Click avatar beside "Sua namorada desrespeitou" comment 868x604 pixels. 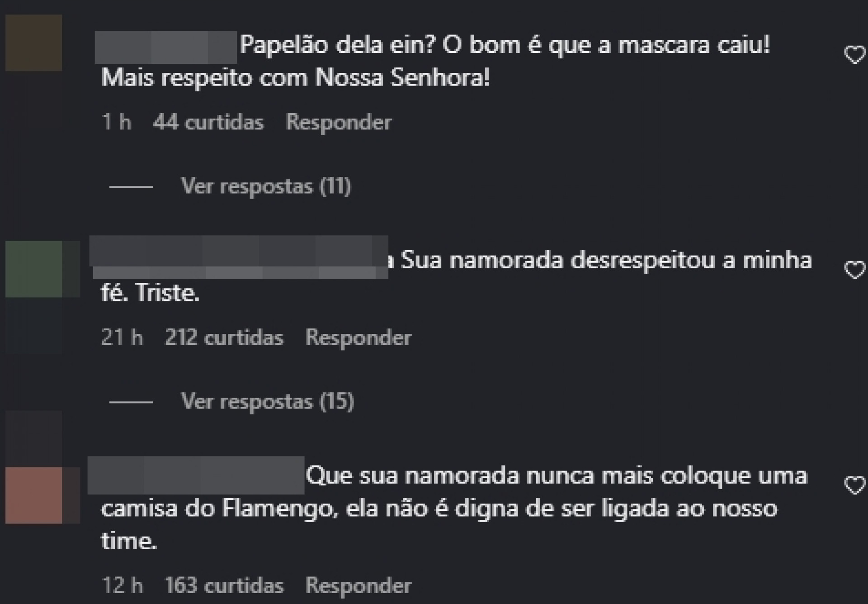(34, 269)
